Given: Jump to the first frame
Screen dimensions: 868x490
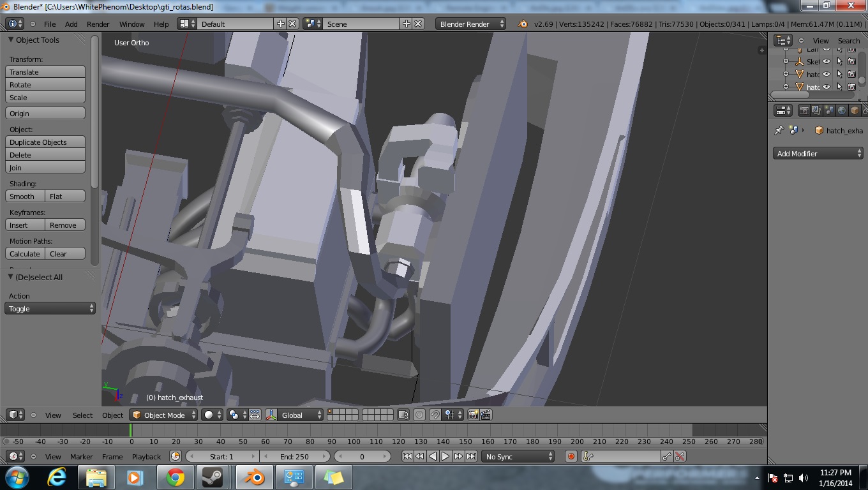Looking at the screenshot, I should tap(407, 456).
